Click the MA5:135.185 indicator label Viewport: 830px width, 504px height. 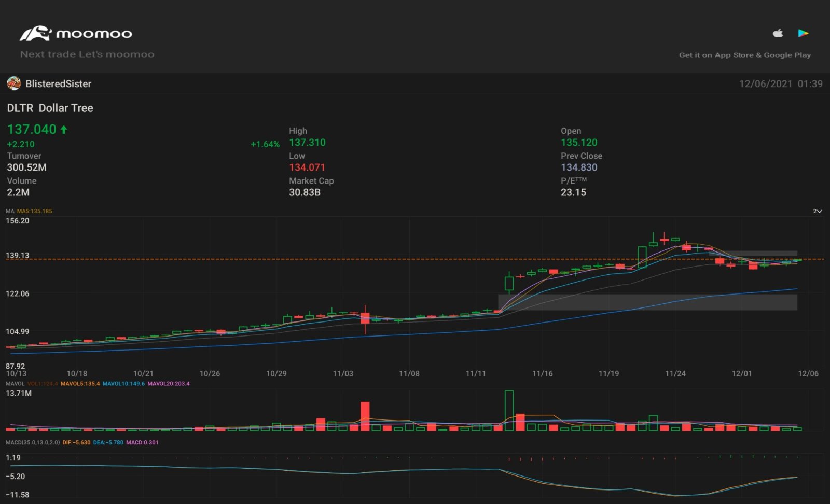tap(34, 211)
